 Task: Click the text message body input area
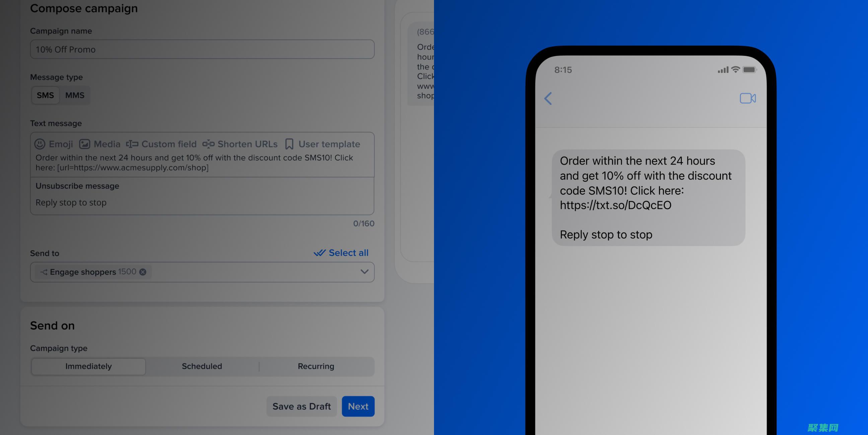202,162
